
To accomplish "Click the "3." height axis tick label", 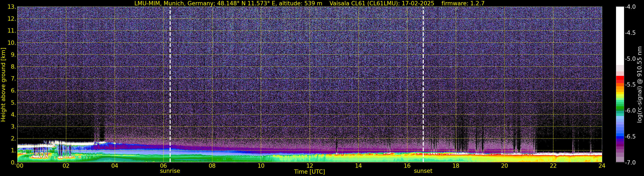I will [13, 127].
